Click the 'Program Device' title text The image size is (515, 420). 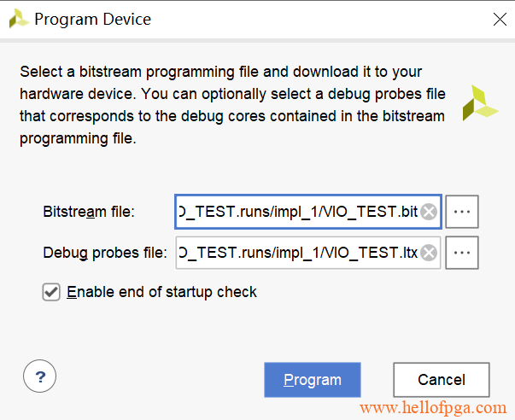(92, 19)
